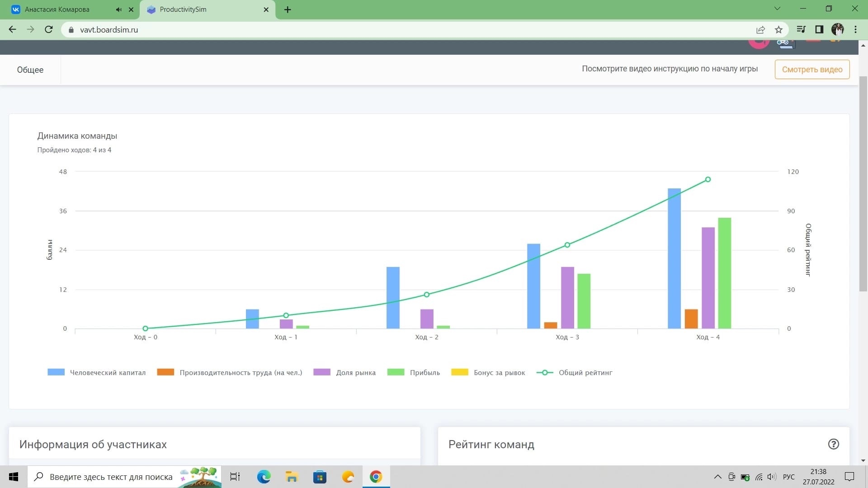Image resolution: width=868 pixels, height=488 pixels.
Task: Open File Explorer from the taskbar
Action: (292, 477)
